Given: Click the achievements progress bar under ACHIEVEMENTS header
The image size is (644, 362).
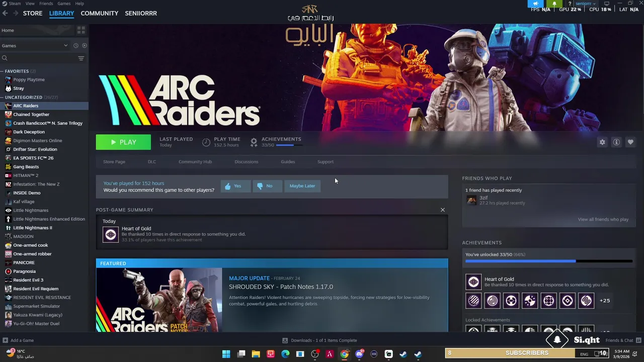Looking at the screenshot, I should click(289, 145).
